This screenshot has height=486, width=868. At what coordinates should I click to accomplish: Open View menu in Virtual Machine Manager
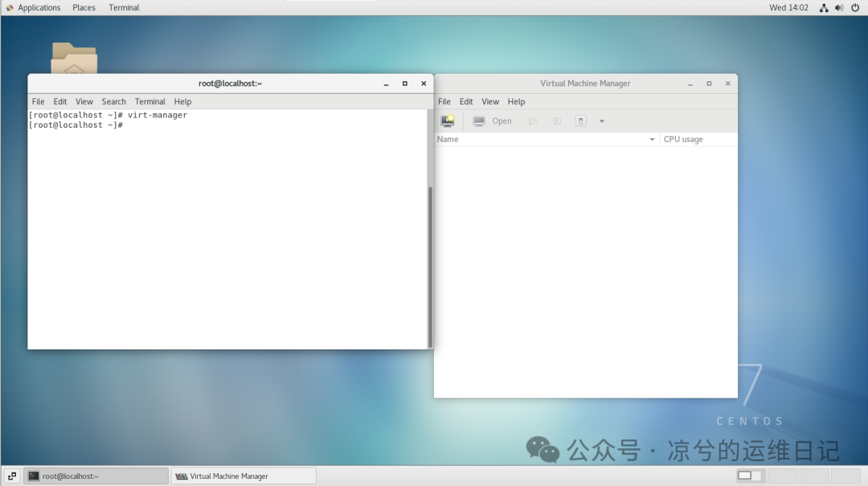coord(490,102)
